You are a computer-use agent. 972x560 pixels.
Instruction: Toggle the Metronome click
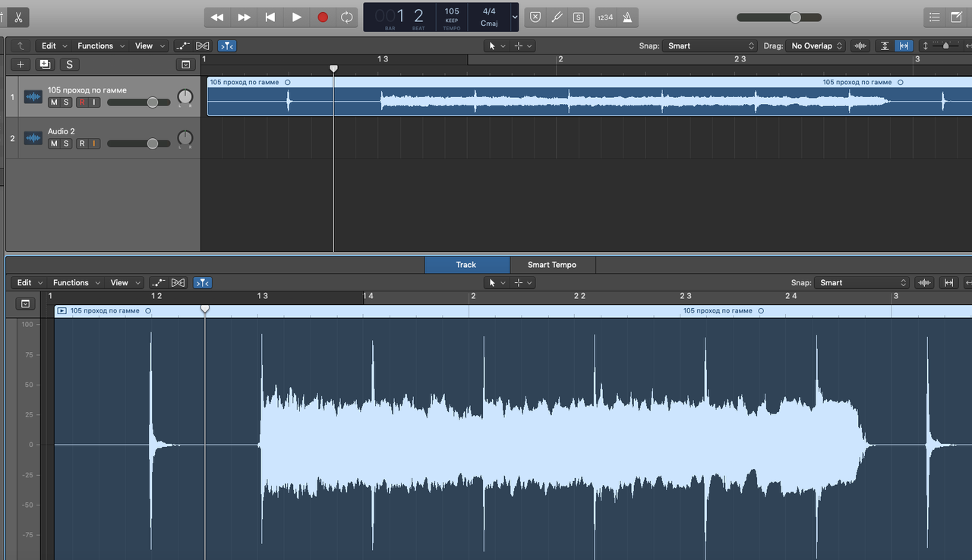click(628, 17)
